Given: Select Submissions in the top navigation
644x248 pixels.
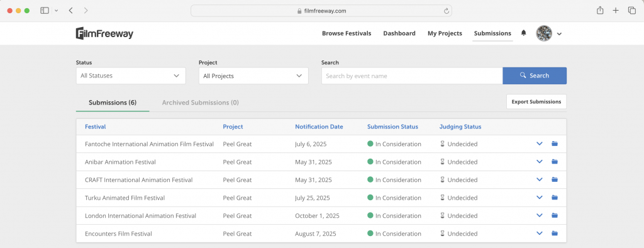Looking at the screenshot, I should [x=492, y=33].
